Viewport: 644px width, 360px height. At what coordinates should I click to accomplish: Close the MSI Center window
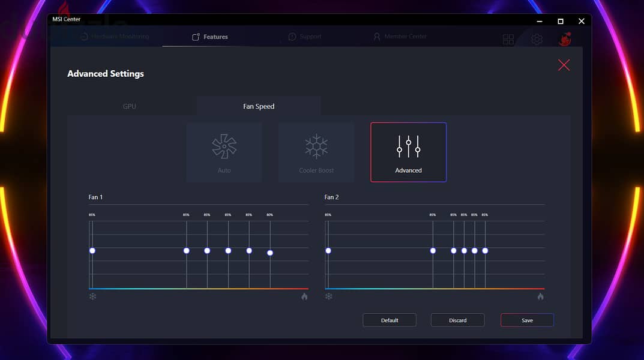[x=582, y=22]
